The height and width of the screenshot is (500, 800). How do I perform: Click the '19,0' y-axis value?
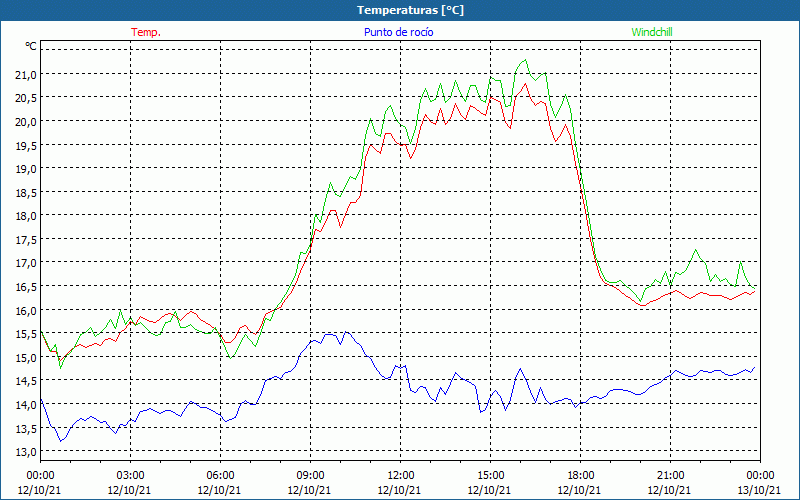click(x=26, y=169)
